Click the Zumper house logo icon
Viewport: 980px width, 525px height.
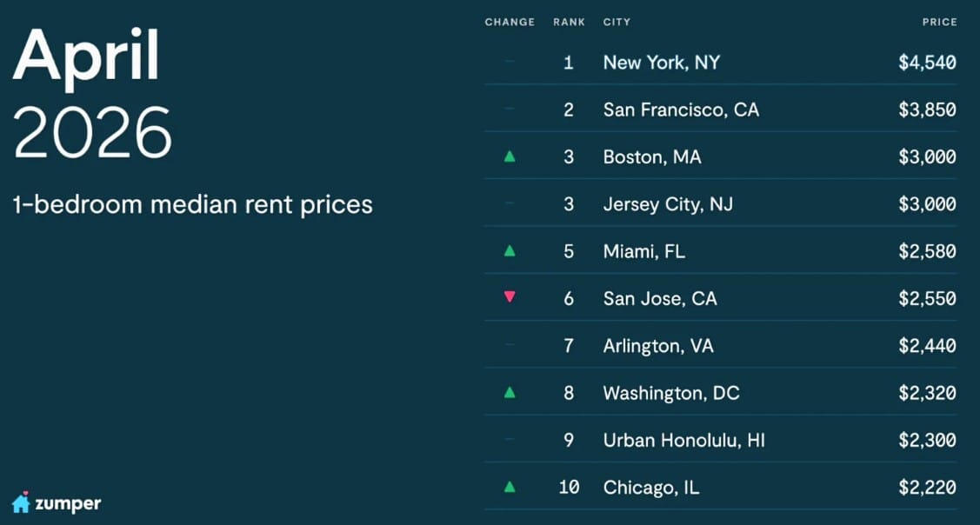[21, 502]
